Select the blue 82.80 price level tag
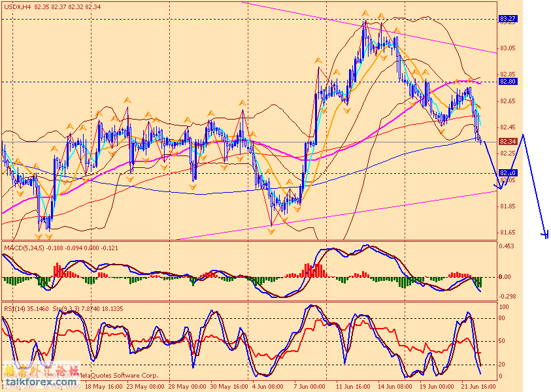 pyautogui.click(x=508, y=82)
